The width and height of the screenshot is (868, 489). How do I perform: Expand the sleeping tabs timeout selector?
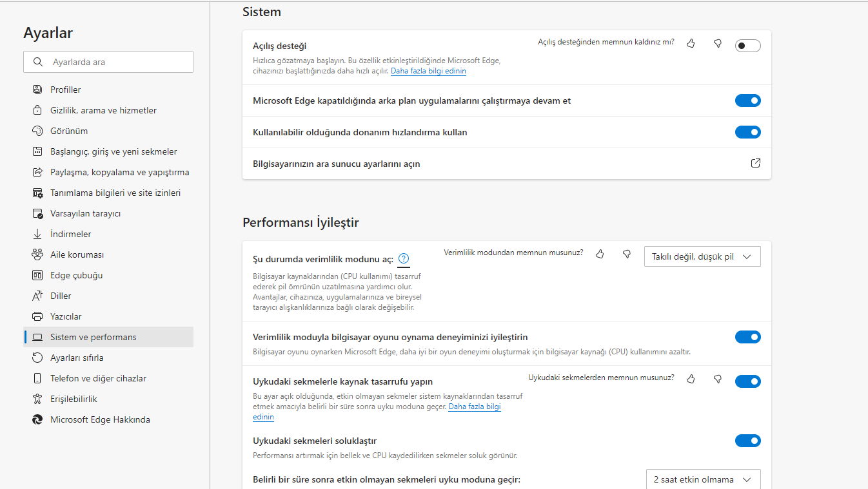[703, 479]
